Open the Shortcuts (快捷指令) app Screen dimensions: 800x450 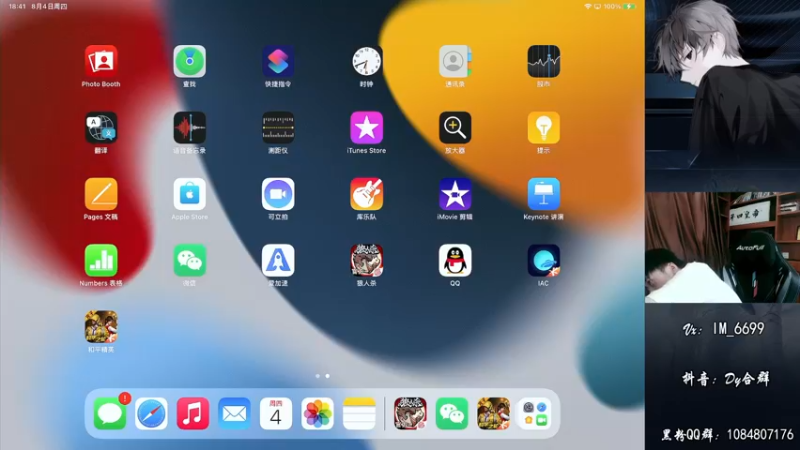[278, 61]
